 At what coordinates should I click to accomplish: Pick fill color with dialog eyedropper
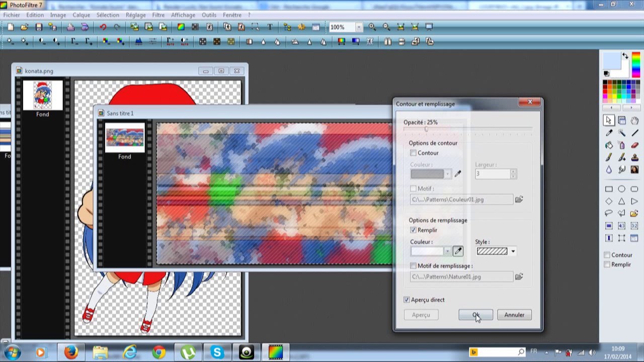(458, 251)
